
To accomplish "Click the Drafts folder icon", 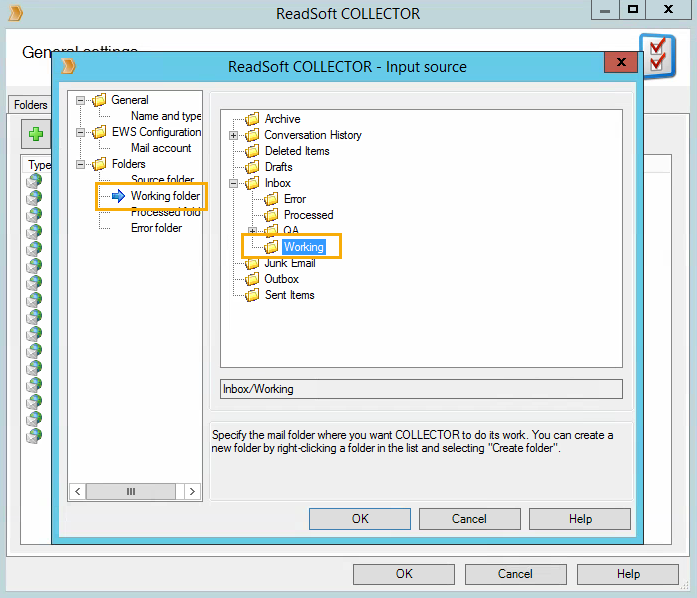I will (x=252, y=167).
